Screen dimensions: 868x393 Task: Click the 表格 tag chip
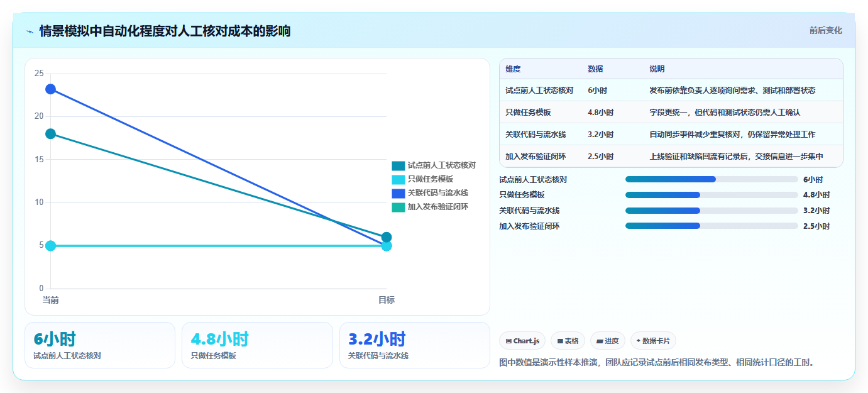coord(568,341)
